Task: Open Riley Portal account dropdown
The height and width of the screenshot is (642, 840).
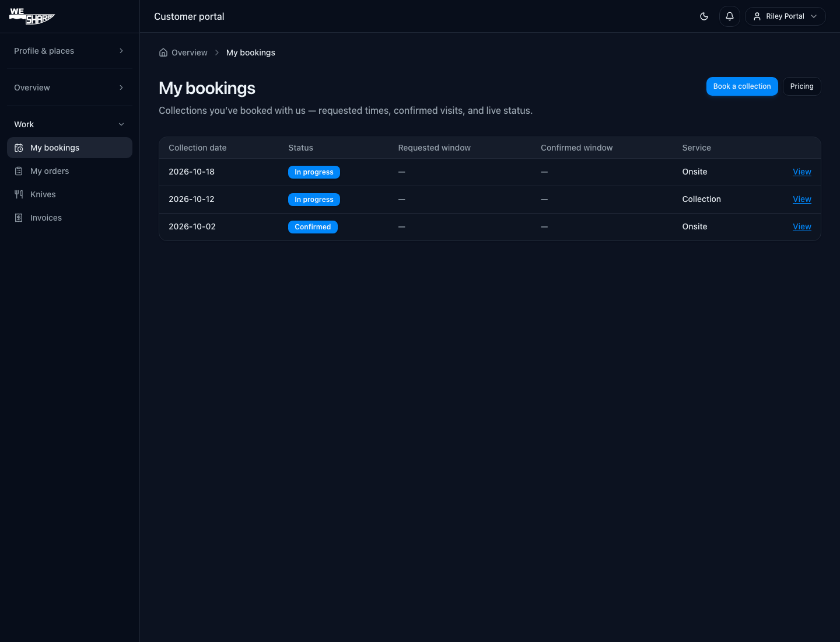Action: [785, 16]
